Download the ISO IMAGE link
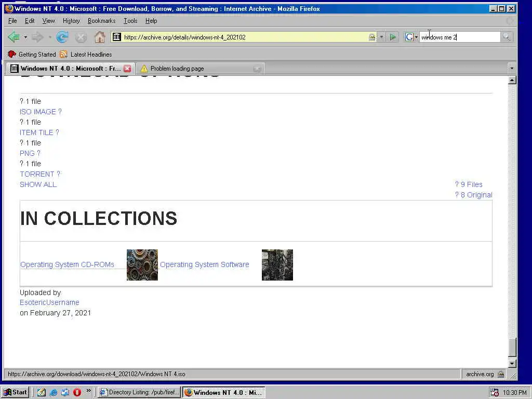 click(x=41, y=112)
